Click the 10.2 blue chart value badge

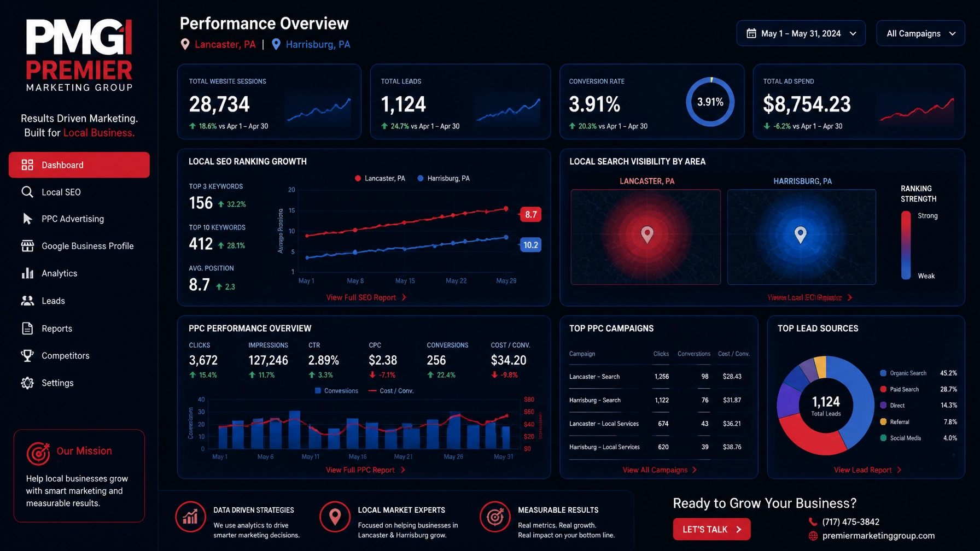pos(530,245)
